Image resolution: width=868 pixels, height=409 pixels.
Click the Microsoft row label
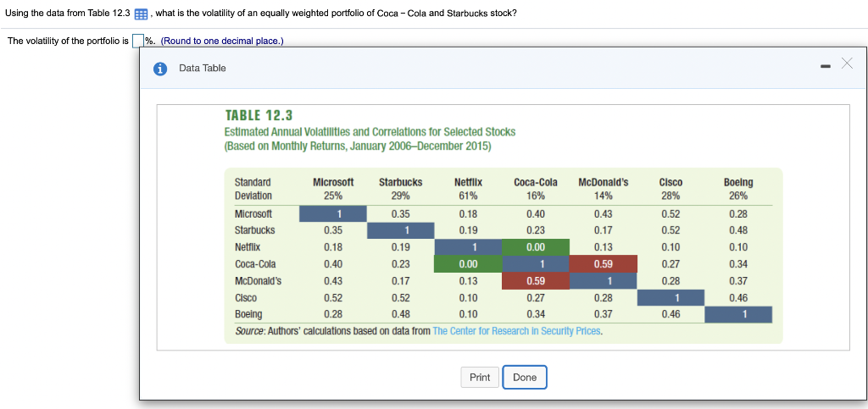[253, 214]
